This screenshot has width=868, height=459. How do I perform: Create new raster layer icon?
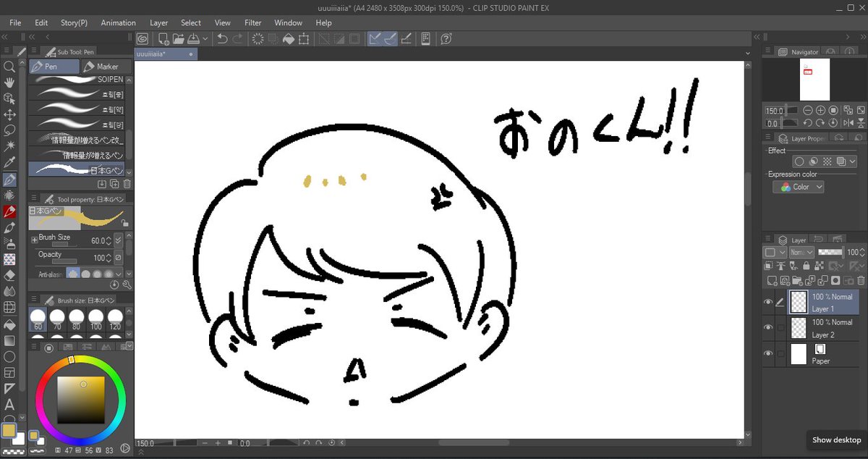[x=771, y=280]
